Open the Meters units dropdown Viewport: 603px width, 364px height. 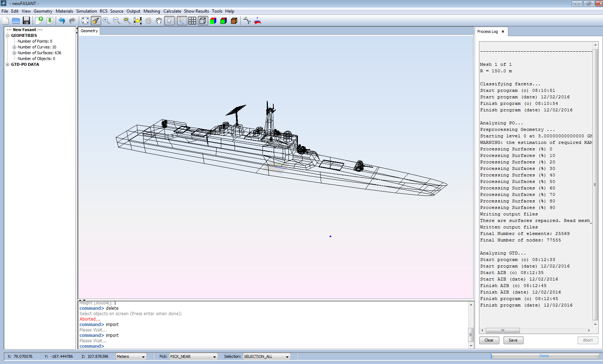point(131,356)
